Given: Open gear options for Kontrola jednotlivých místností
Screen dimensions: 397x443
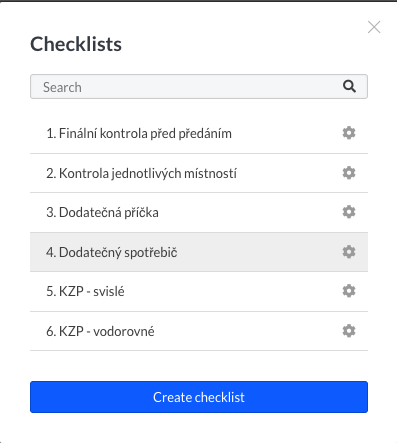Looking at the screenshot, I should coord(349,173).
